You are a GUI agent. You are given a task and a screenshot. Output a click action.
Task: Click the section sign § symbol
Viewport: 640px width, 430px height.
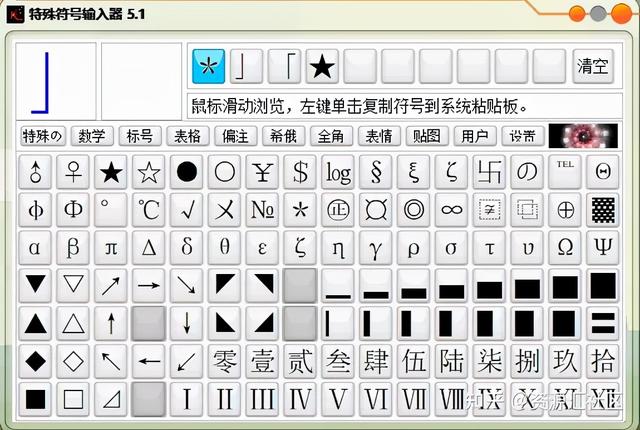[x=376, y=172]
